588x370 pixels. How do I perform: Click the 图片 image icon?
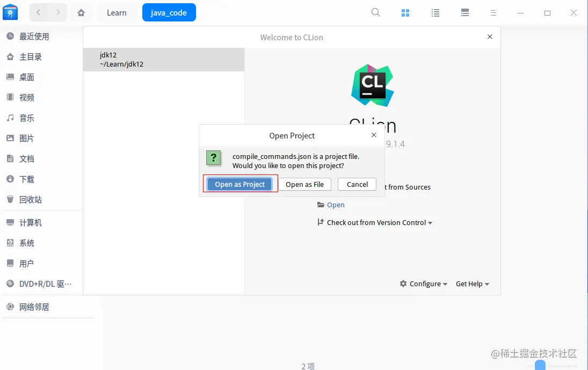pyautogui.click(x=10, y=138)
